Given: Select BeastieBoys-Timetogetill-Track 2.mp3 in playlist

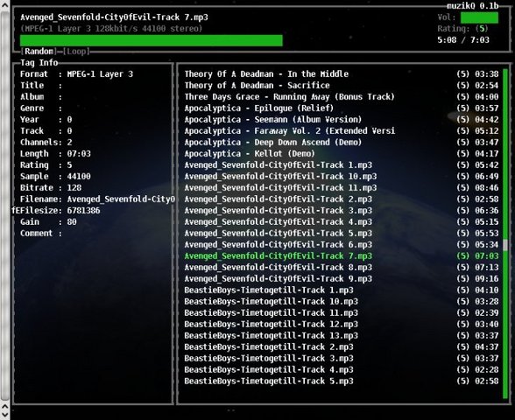Looking at the screenshot, I should coord(342,347).
